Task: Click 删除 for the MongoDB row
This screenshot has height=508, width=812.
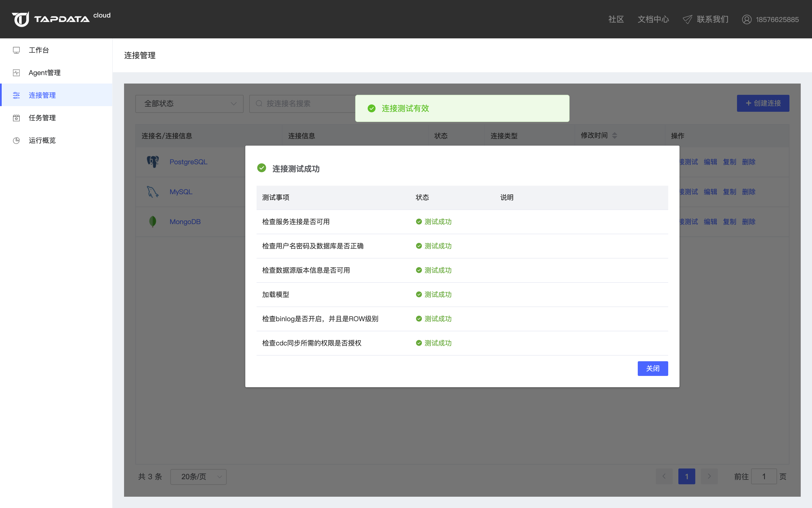Action: tap(748, 222)
